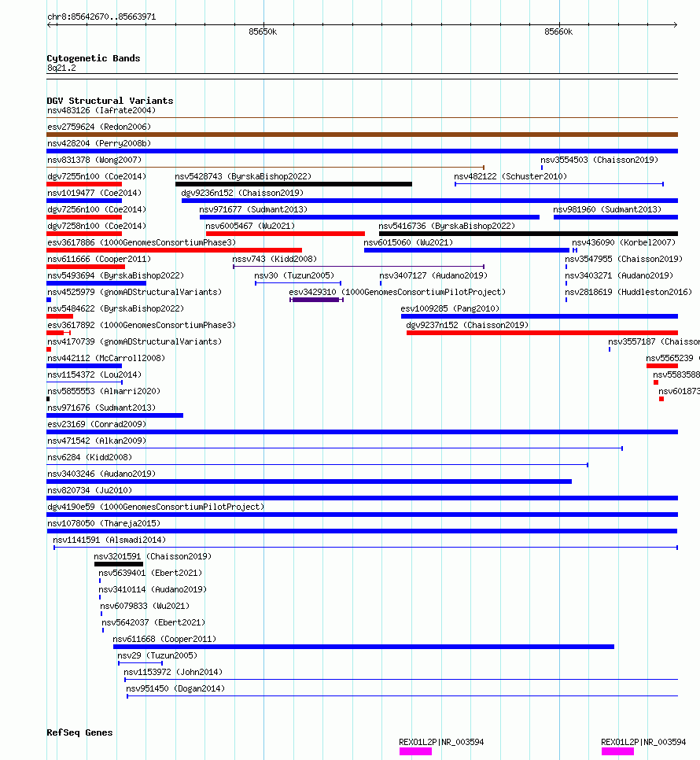Open the nssv743 (Kidd2008) label

pyautogui.click(x=274, y=259)
